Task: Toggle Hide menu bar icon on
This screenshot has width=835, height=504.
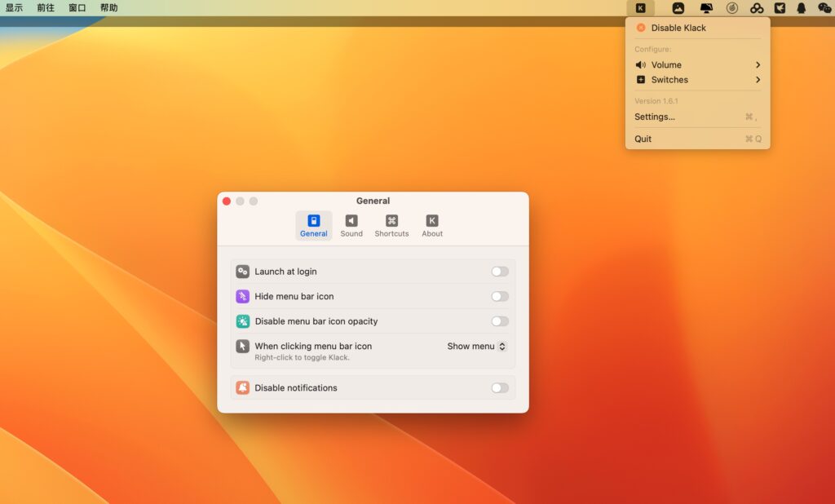Action: [x=500, y=296]
